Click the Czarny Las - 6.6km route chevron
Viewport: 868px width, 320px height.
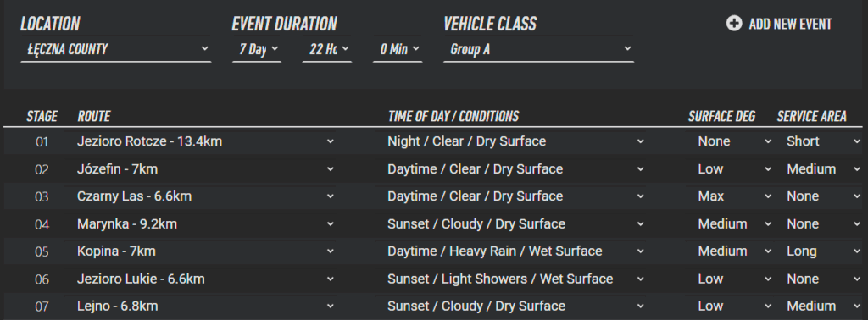[x=330, y=196]
